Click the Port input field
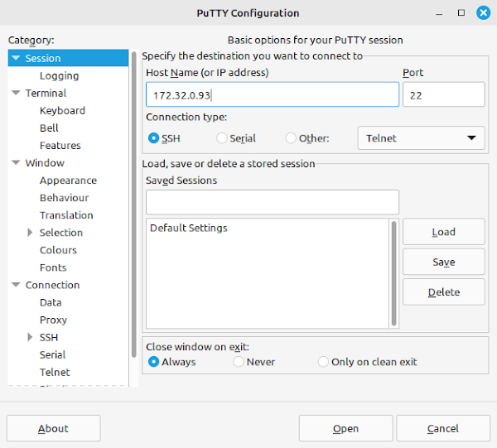Viewport: 497px width, 448px height. [x=443, y=94]
